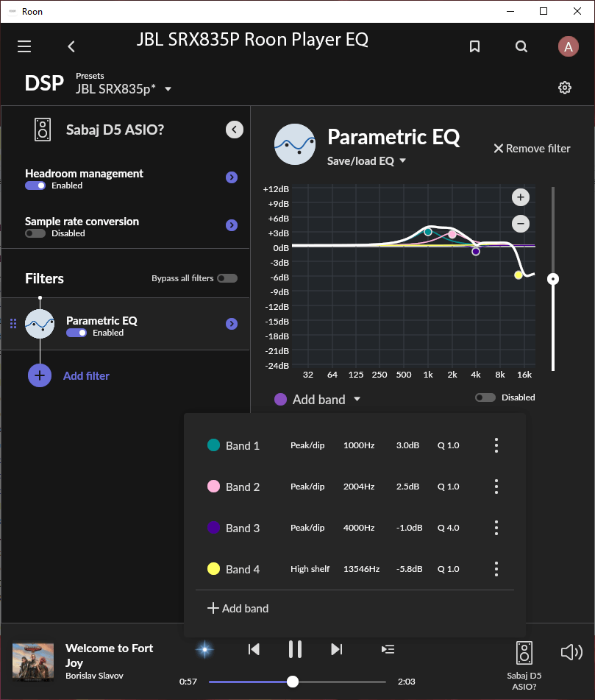
Task: Click the purple Band 3 node on the graph
Action: pos(476,252)
